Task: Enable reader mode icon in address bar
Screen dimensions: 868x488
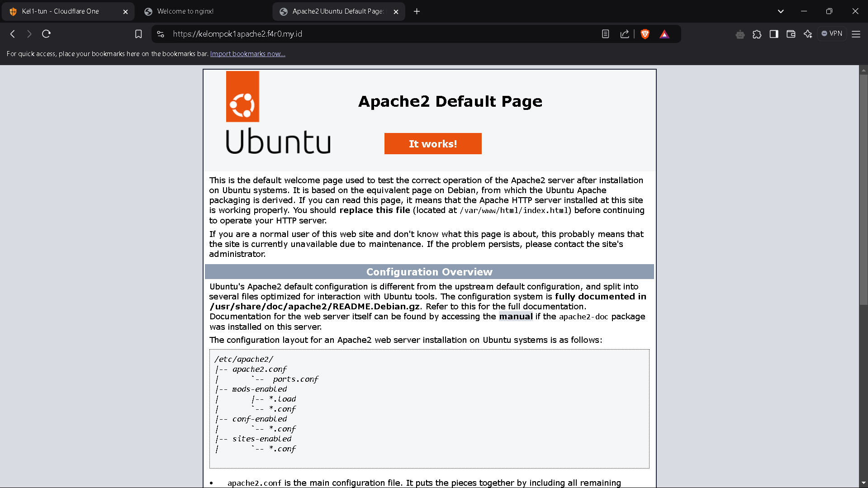Action: pyautogui.click(x=605, y=34)
